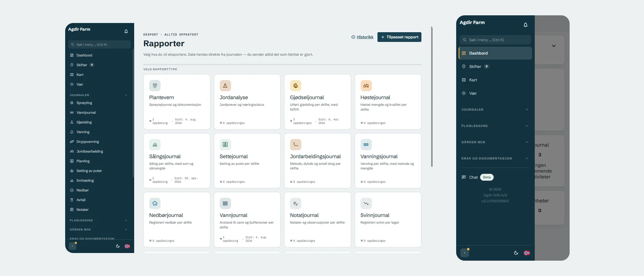This screenshot has width=644, height=276.
Task: Toggle dark mode in the Rapporter window sidebar
Action: [x=118, y=246]
